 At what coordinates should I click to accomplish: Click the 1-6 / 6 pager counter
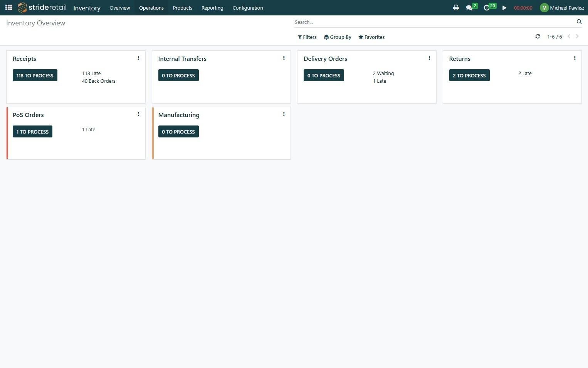click(x=554, y=37)
